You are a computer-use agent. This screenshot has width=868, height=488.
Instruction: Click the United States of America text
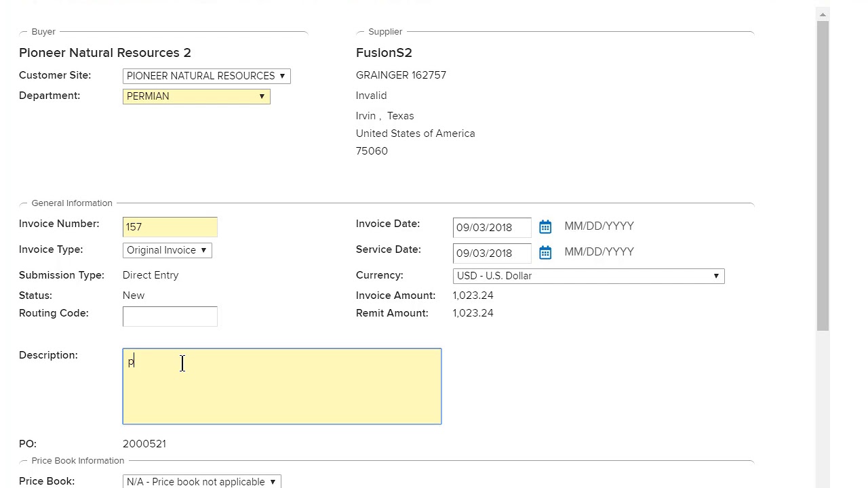[x=415, y=134]
